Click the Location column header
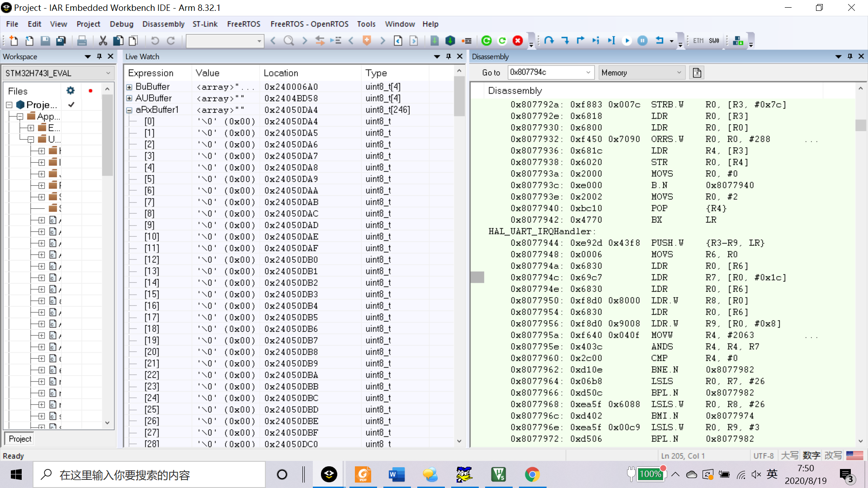 click(x=311, y=73)
